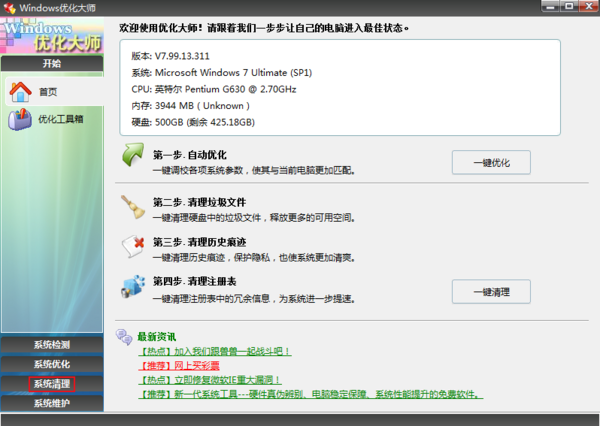This screenshot has height=426, width=600.
Task: Open the 立即修复微软IE重大漏洞 link
Action: 209,380
